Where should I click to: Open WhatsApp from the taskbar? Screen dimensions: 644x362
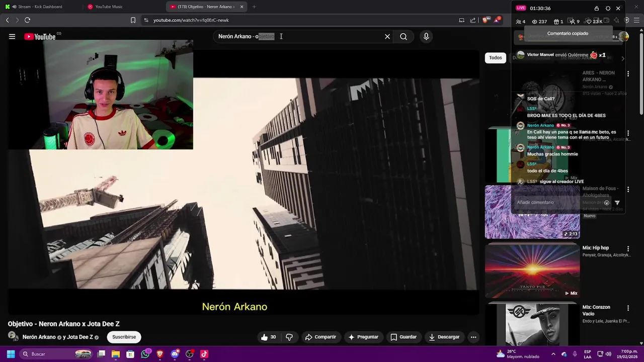[x=145, y=354]
